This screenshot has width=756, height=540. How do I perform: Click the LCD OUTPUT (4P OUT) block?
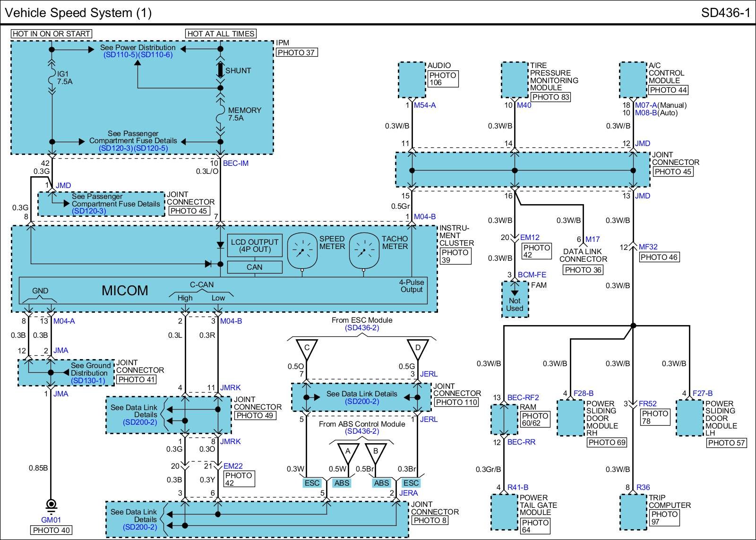pos(255,246)
